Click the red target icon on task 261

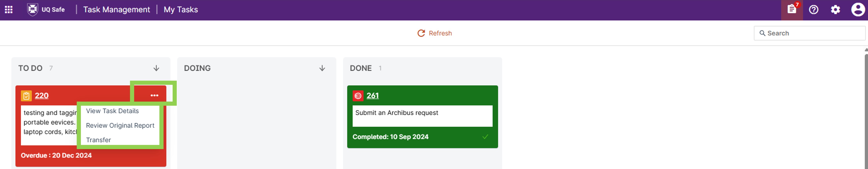click(x=358, y=96)
